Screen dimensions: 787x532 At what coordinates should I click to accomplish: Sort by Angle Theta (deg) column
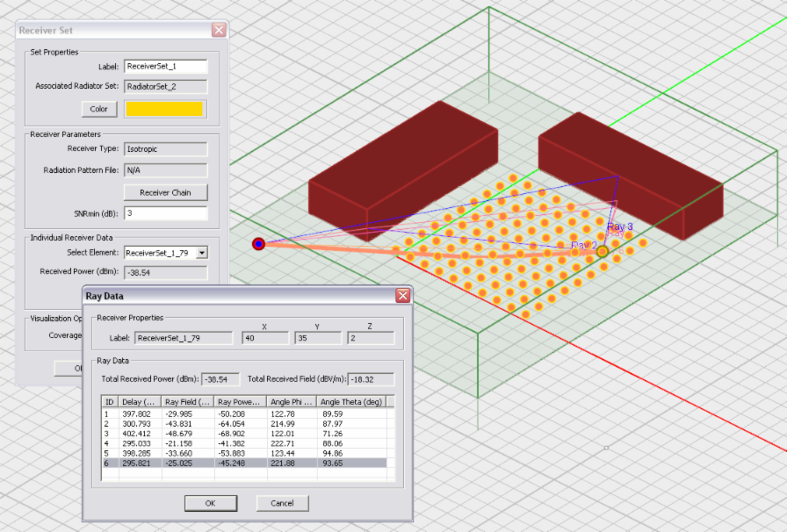click(350, 401)
